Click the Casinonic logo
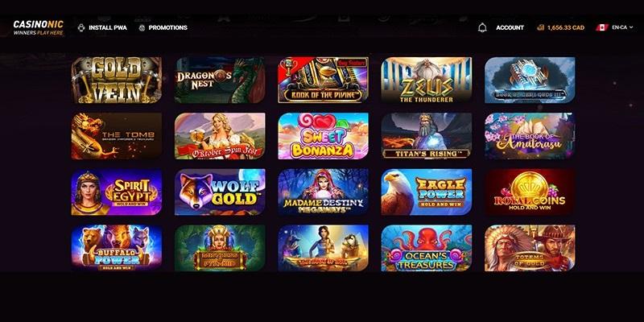The width and height of the screenshot is (644, 322). point(38,27)
